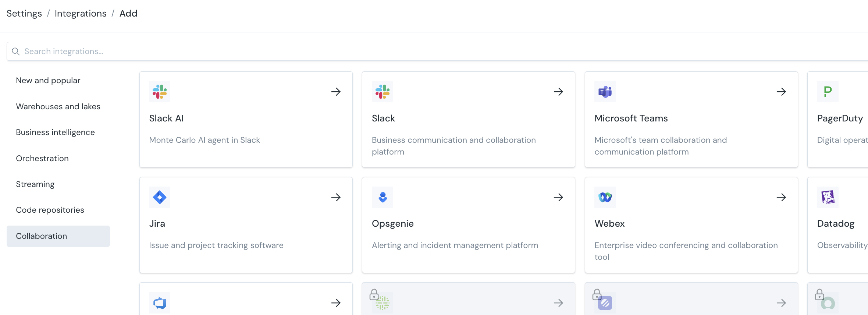Open Webex using its arrow icon
This screenshot has height=315, width=868.
(x=781, y=197)
